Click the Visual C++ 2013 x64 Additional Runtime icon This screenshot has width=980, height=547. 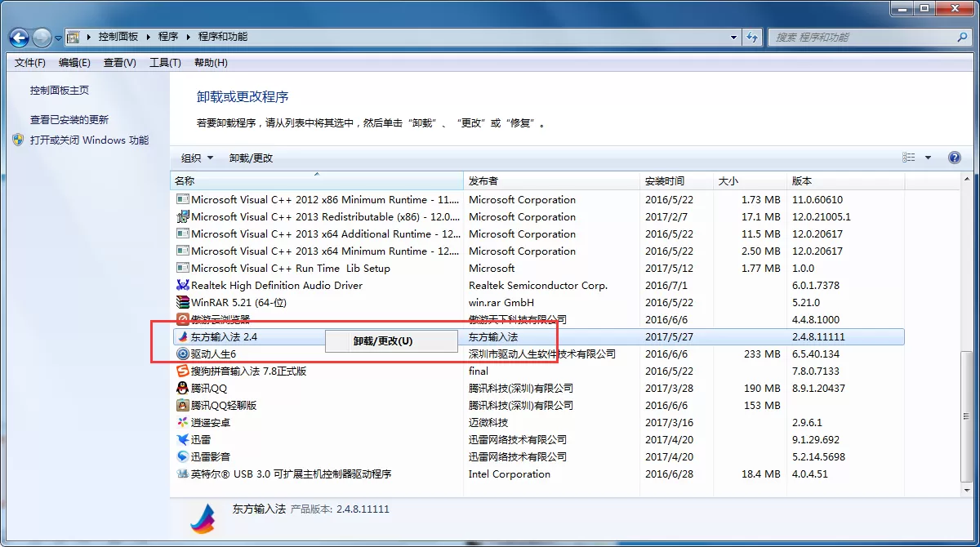(183, 233)
